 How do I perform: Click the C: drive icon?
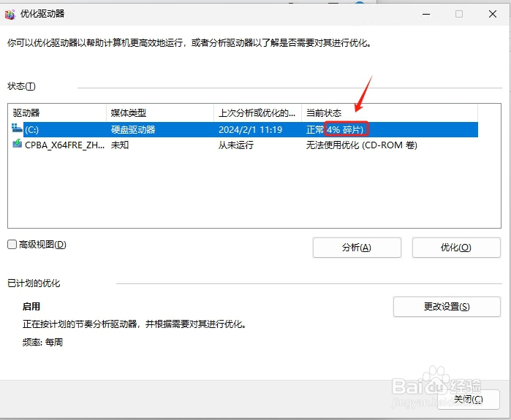[x=17, y=128]
